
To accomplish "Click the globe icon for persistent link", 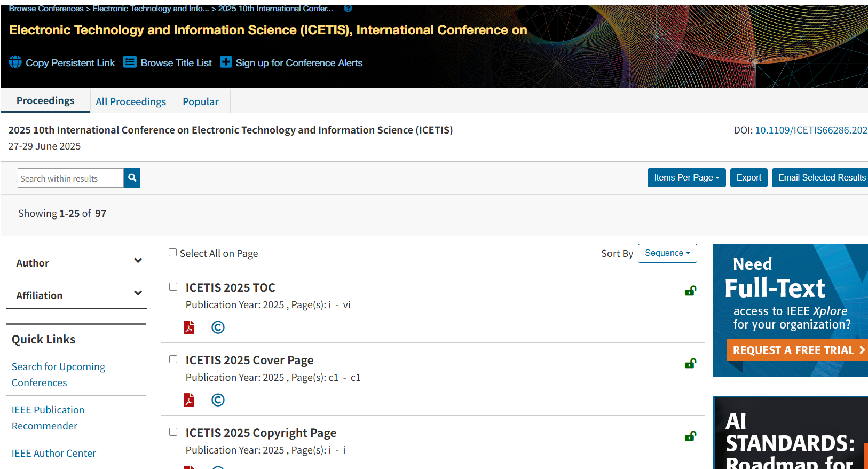I will (x=15, y=62).
